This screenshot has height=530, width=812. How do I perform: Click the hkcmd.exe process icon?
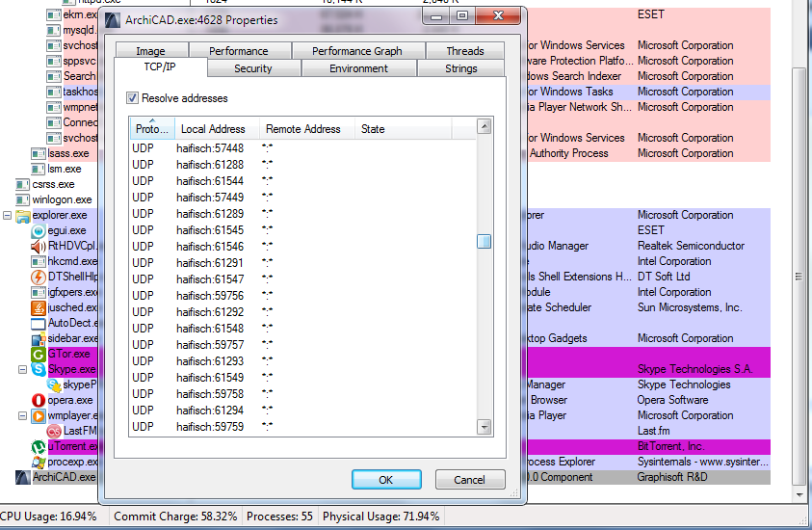tap(39, 262)
